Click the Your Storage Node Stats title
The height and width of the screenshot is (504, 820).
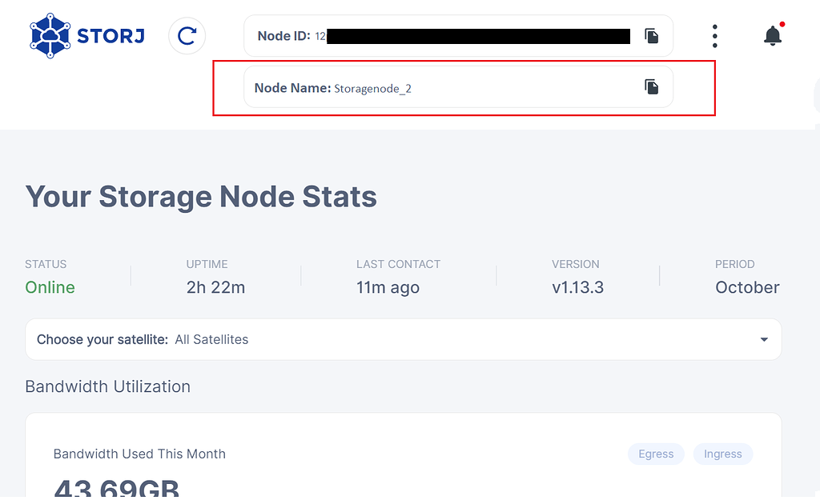(x=200, y=197)
